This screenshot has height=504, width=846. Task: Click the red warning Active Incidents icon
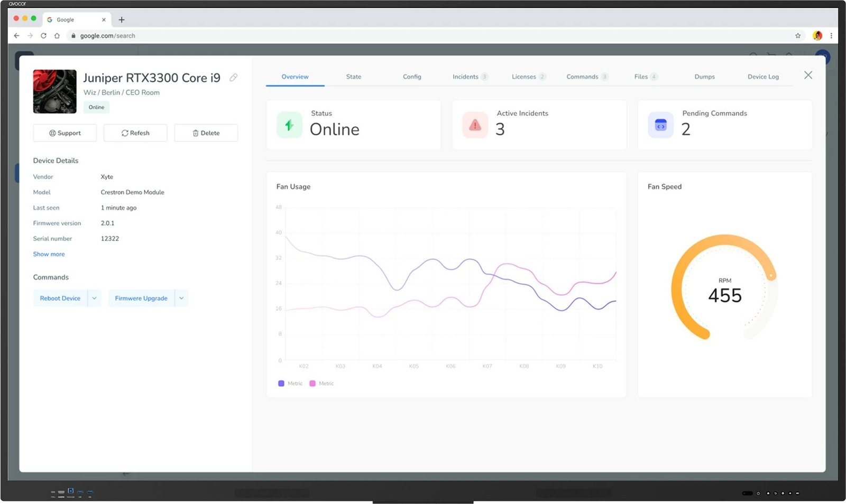[475, 125]
